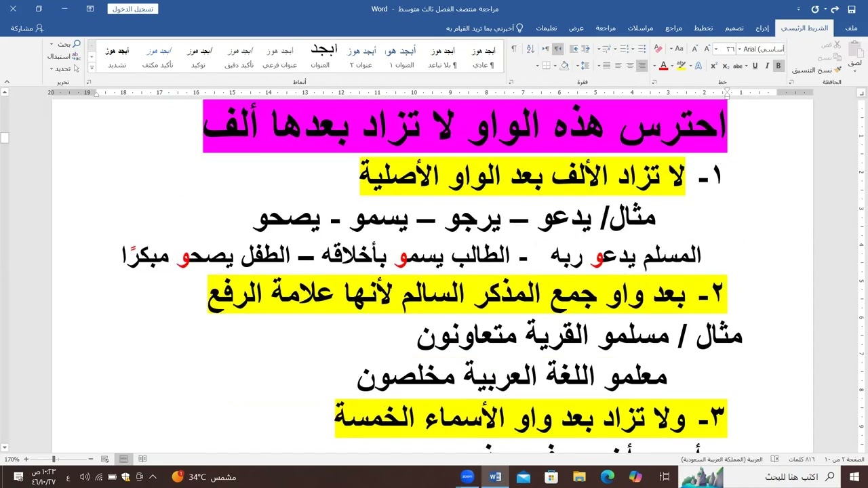Set left-to-right text direction
Viewport: 868px width, 488px height.
pos(545,49)
